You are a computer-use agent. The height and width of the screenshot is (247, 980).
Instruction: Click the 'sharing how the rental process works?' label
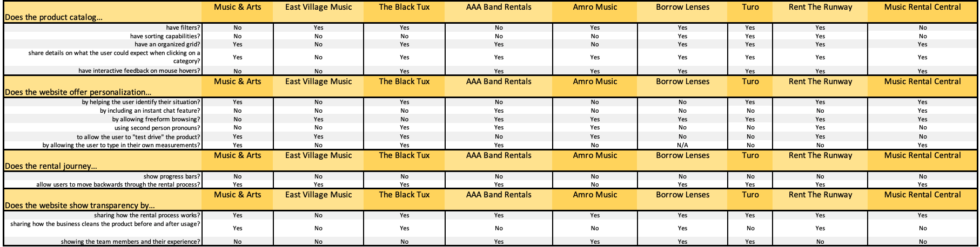coord(147,215)
